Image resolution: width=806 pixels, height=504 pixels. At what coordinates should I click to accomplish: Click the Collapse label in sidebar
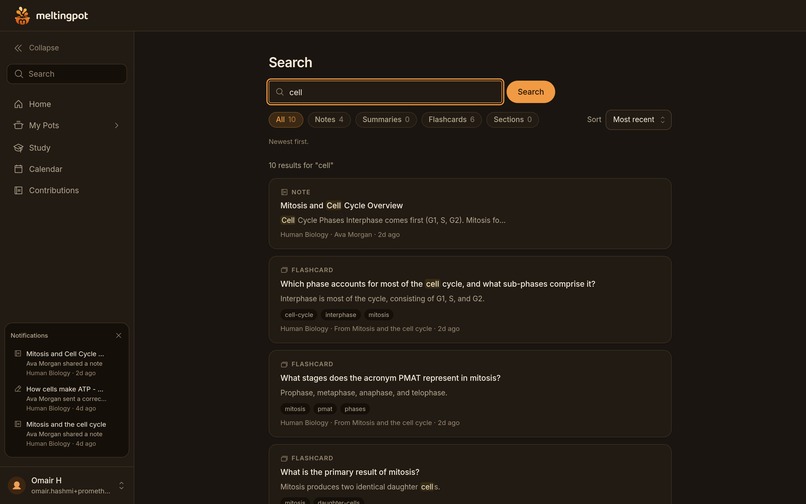(x=44, y=48)
